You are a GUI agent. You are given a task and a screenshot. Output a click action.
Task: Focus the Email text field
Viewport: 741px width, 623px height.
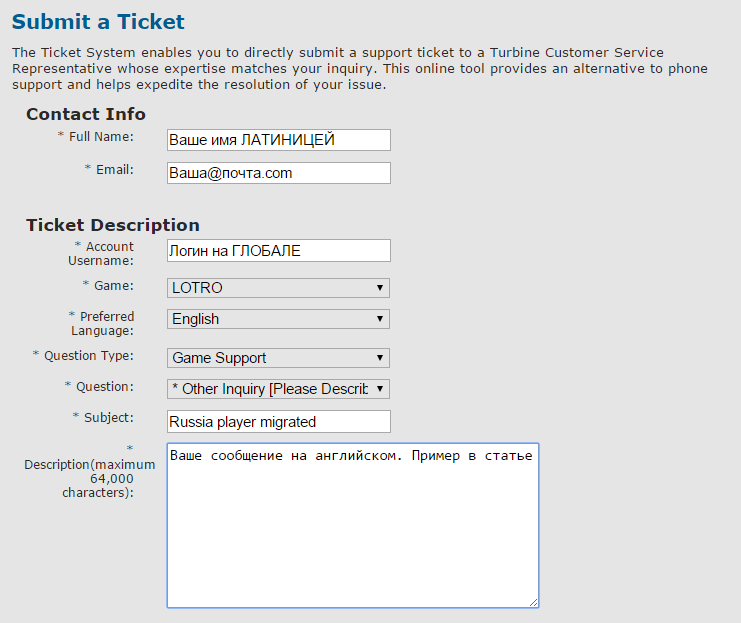[278, 173]
